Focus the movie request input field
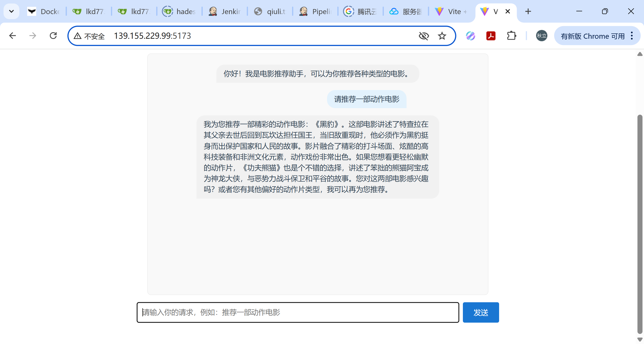This screenshot has width=644, height=344. click(298, 312)
